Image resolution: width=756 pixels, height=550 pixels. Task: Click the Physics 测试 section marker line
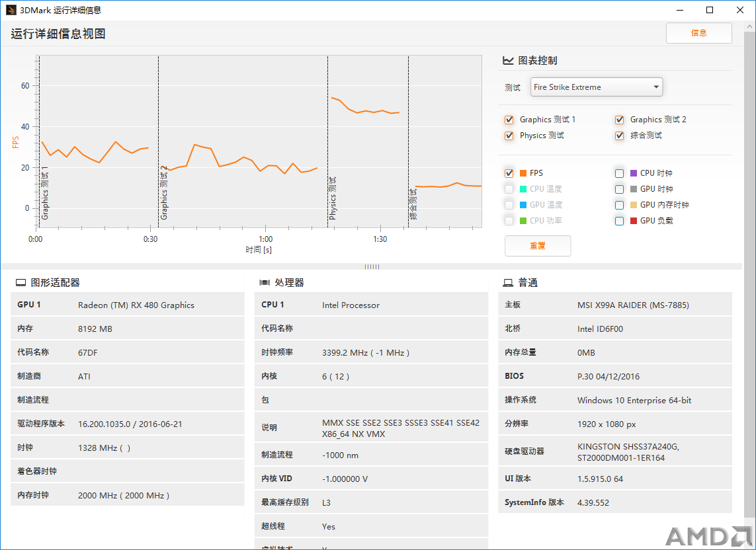point(328,141)
